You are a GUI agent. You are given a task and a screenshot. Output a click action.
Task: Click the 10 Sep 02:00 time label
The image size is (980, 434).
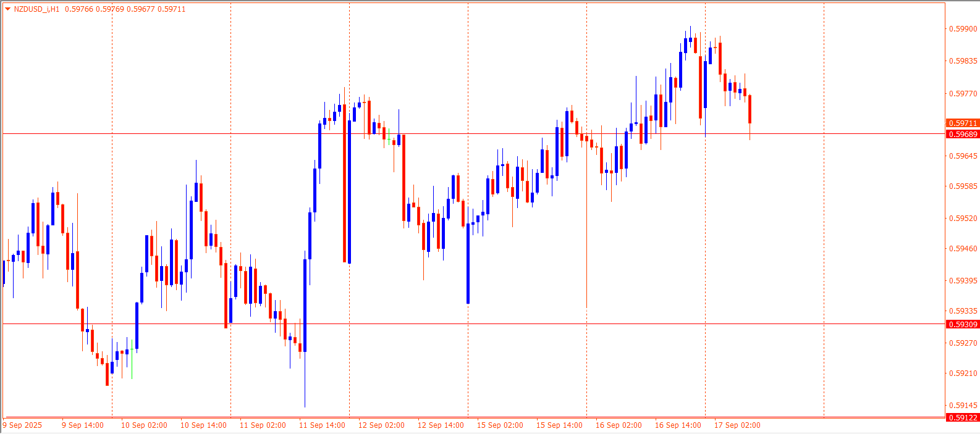[x=144, y=425]
